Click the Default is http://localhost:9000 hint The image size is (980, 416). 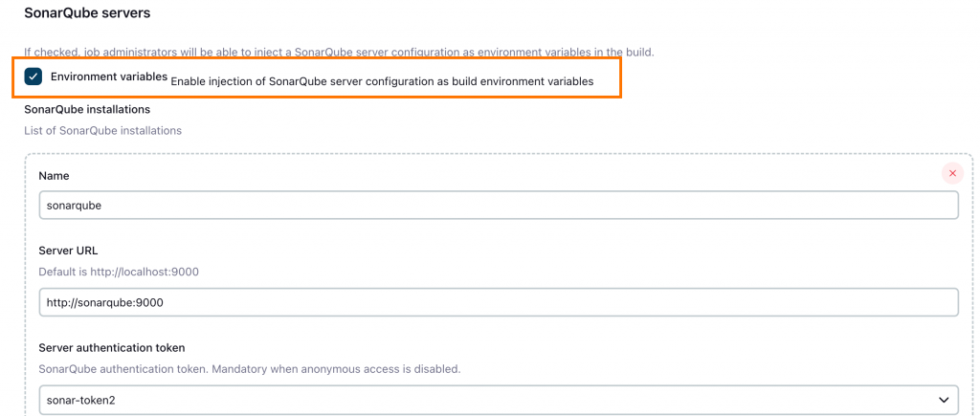point(118,272)
